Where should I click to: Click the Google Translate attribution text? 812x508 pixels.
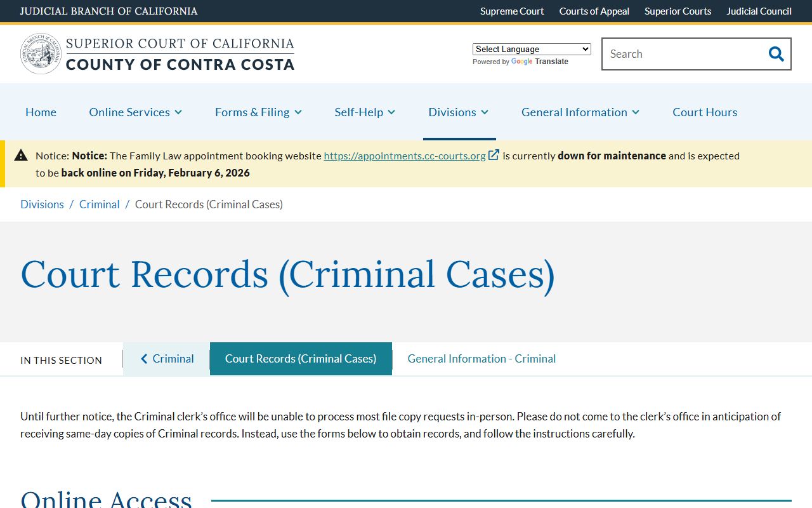click(520, 62)
